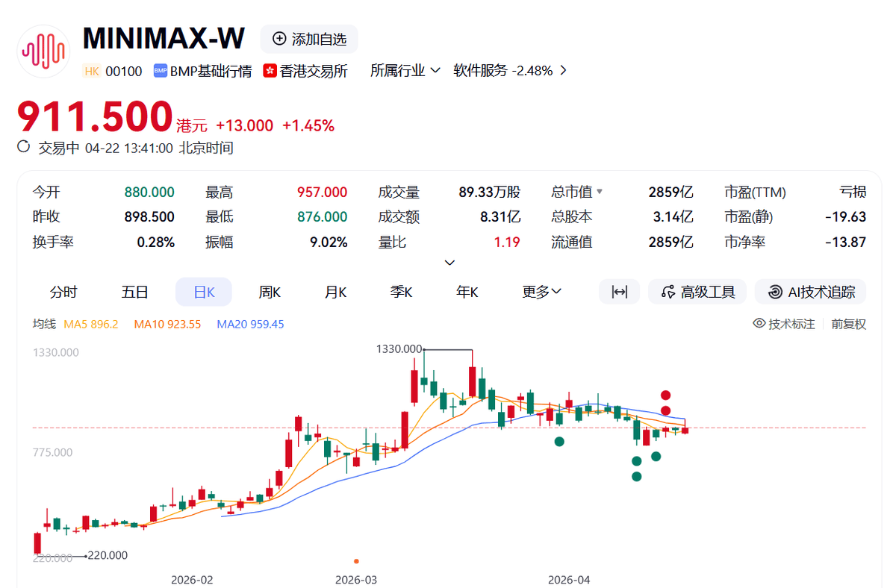
Task: Click the 最低 value 876.000
Action: pos(322,217)
